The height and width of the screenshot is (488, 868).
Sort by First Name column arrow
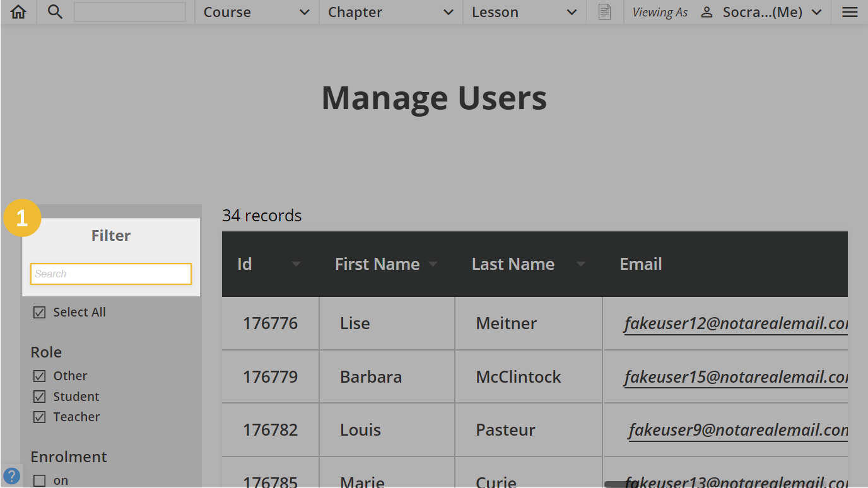point(433,264)
